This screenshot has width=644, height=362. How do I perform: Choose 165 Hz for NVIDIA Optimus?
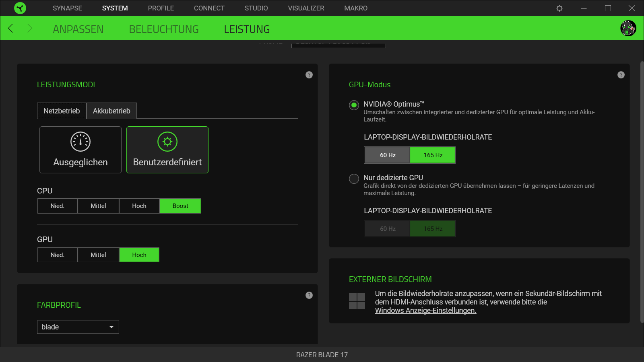tap(433, 155)
